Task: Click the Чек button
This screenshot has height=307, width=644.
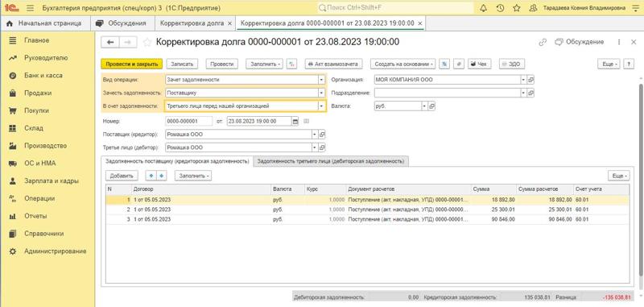Action: point(479,64)
